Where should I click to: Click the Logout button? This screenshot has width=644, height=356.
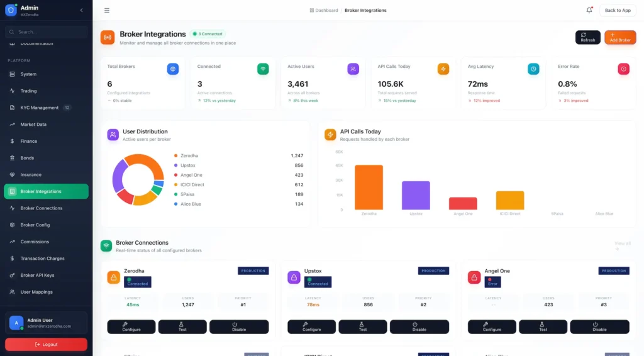pyautogui.click(x=46, y=345)
